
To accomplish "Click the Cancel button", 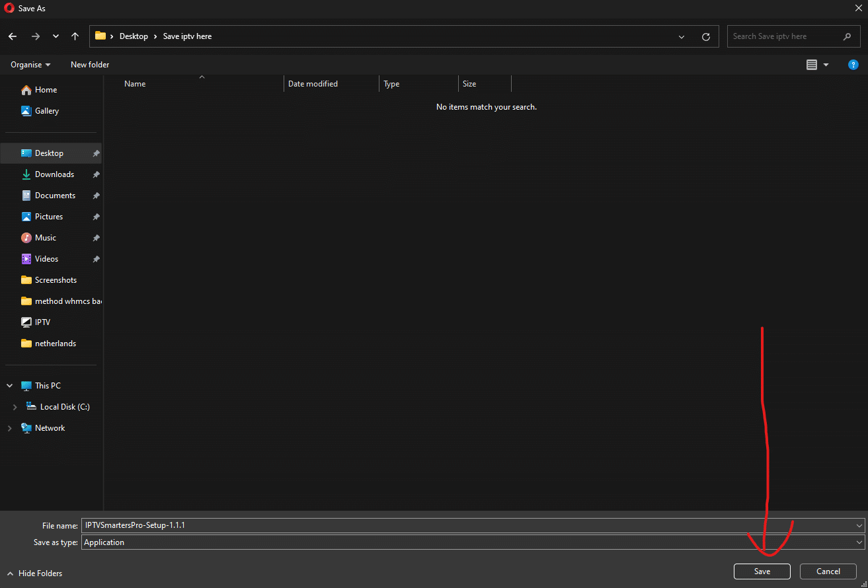I will (828, 571).
